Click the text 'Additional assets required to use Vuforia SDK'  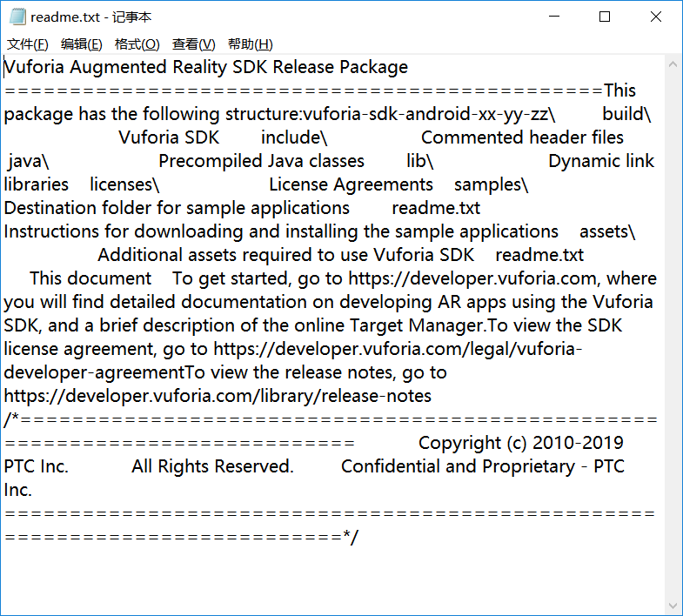coord(285,255)
